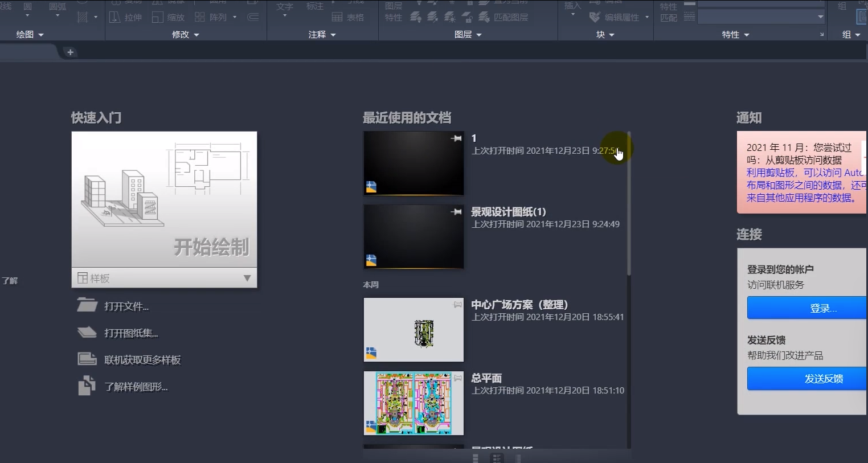Click Open Files (打开文件...) link
The width and height of the screenshot is (868, 463).
point(126,306)
